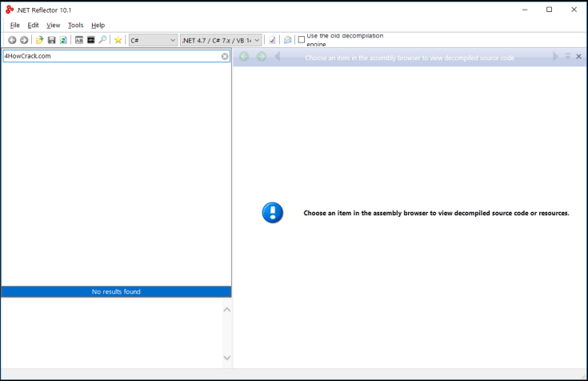Clear the search box with the X icon
This screenshot has height=381, width=588.
coord(225,56)
